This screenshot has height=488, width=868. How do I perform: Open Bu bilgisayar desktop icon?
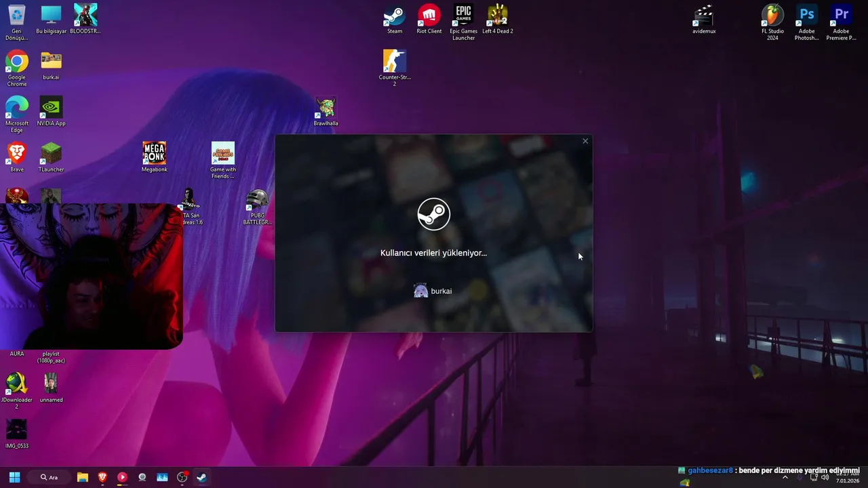click(51, 19)
